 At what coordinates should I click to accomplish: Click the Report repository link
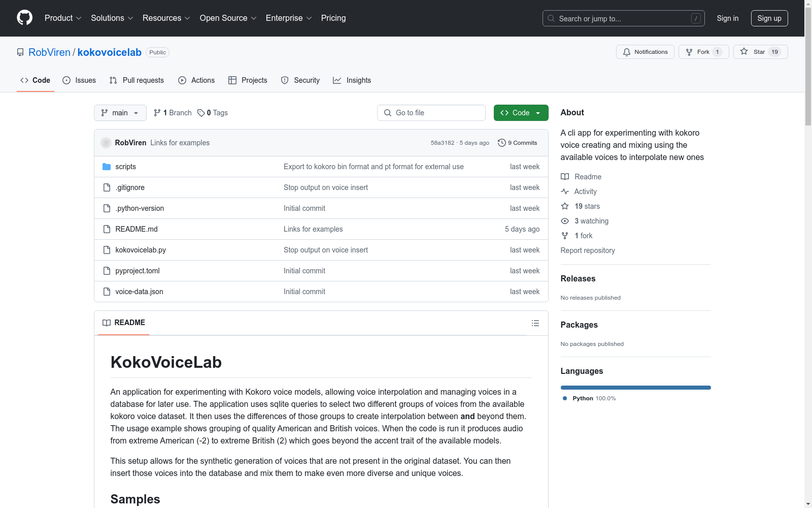pyautogui.click(x=588, y=250)
